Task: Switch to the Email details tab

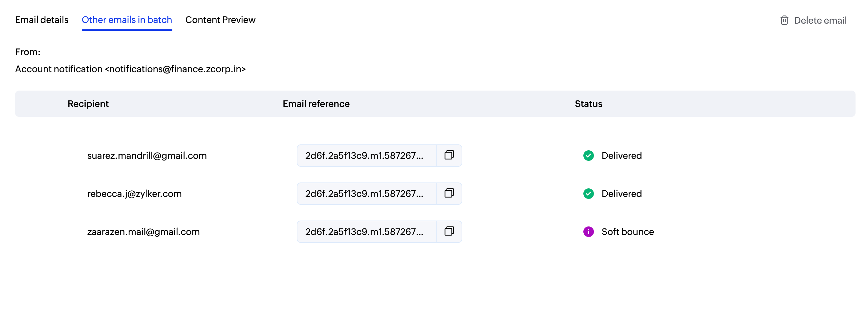Action: pos(42,20)
